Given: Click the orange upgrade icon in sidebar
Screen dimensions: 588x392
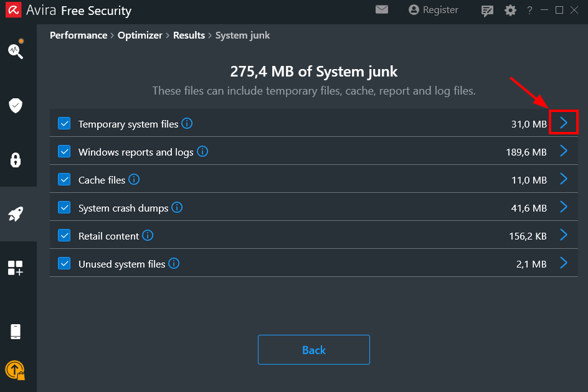Looking at the screenshot, I should (x=15, y=370).
